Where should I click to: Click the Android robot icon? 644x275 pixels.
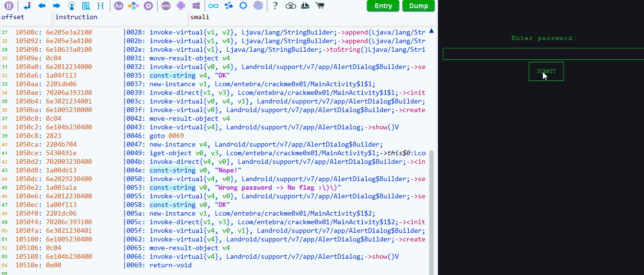click(x=181, y=6)
